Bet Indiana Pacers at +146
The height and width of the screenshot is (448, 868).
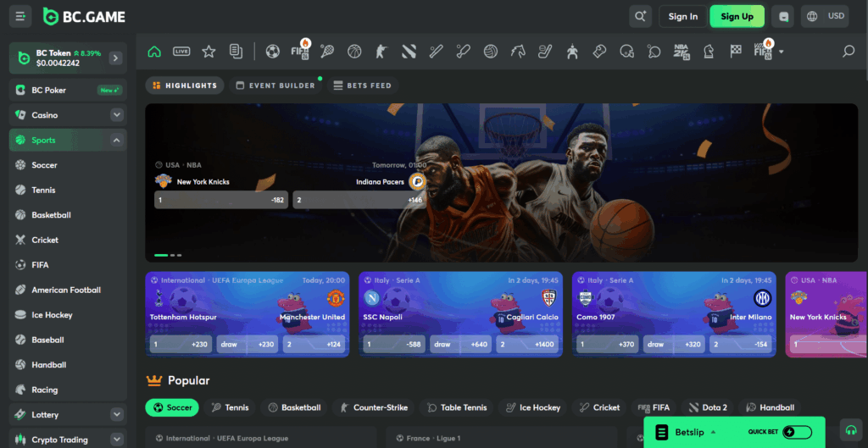pyautogui.click(x=359, y=200)
